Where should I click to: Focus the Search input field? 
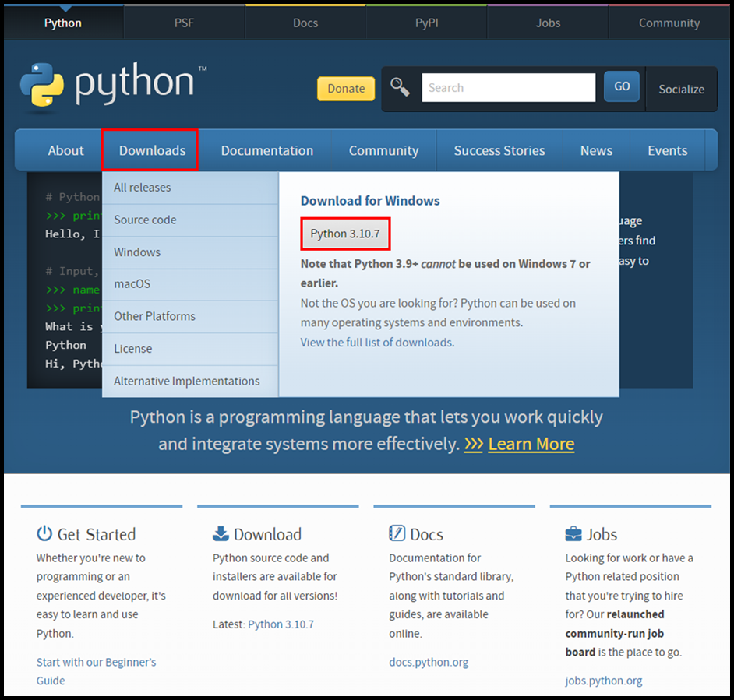508,87
